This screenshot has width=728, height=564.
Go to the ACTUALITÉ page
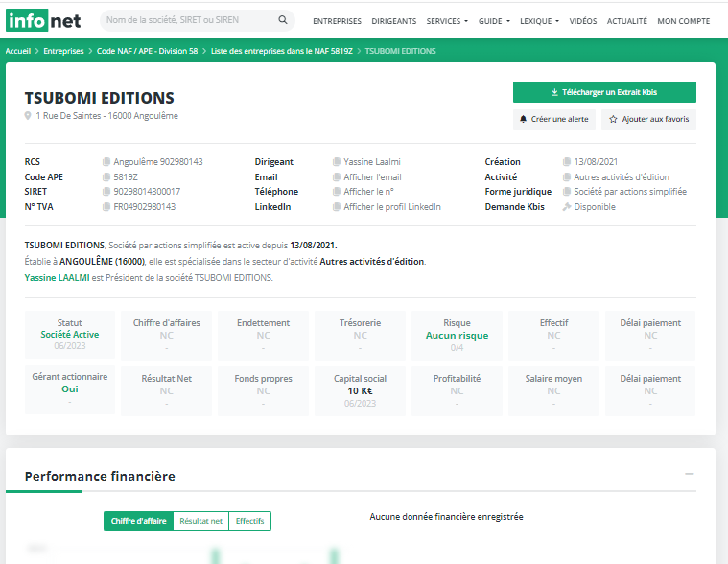click(626, 21)
